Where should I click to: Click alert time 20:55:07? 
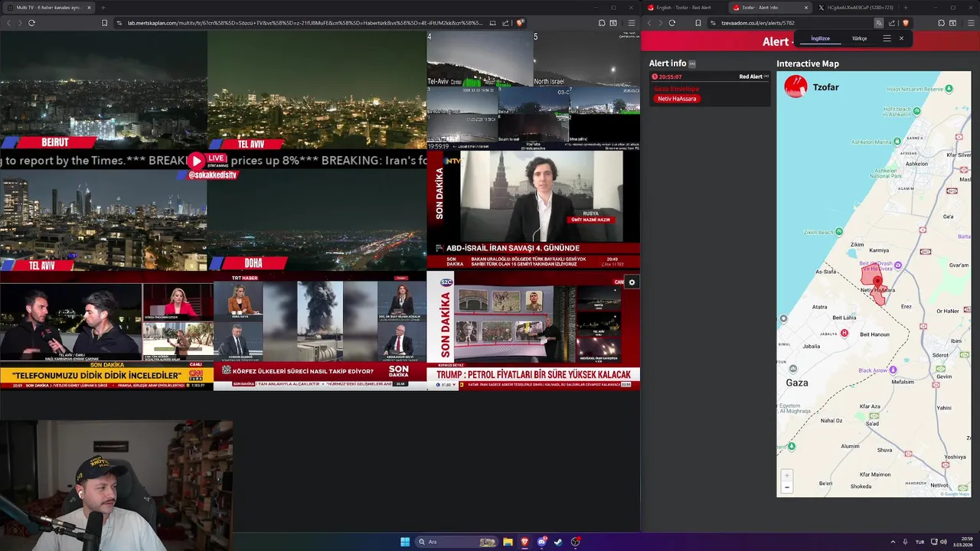click(670, 77)
